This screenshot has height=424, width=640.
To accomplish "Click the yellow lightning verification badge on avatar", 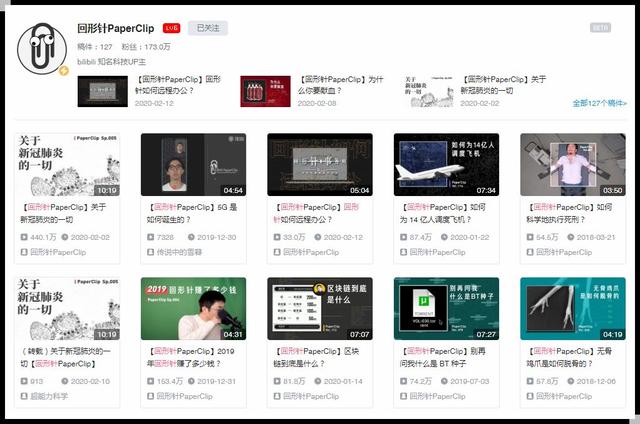I will tap(63, 71).
